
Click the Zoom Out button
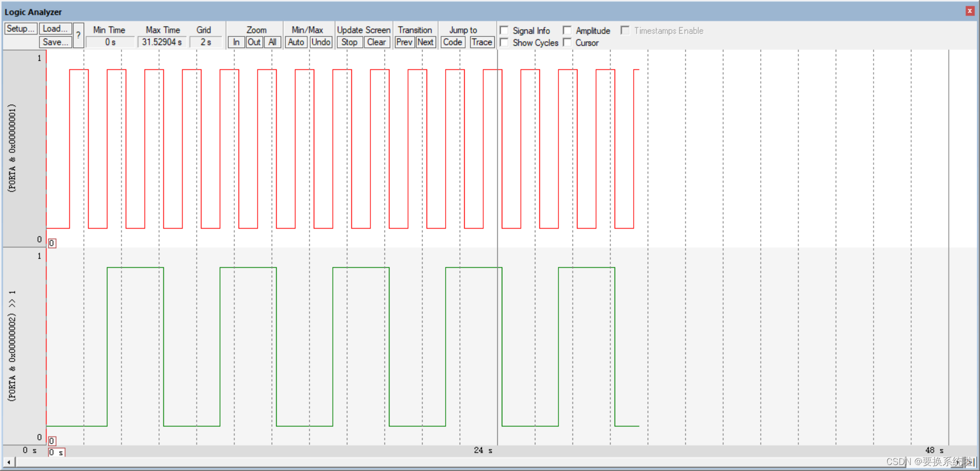254,42
